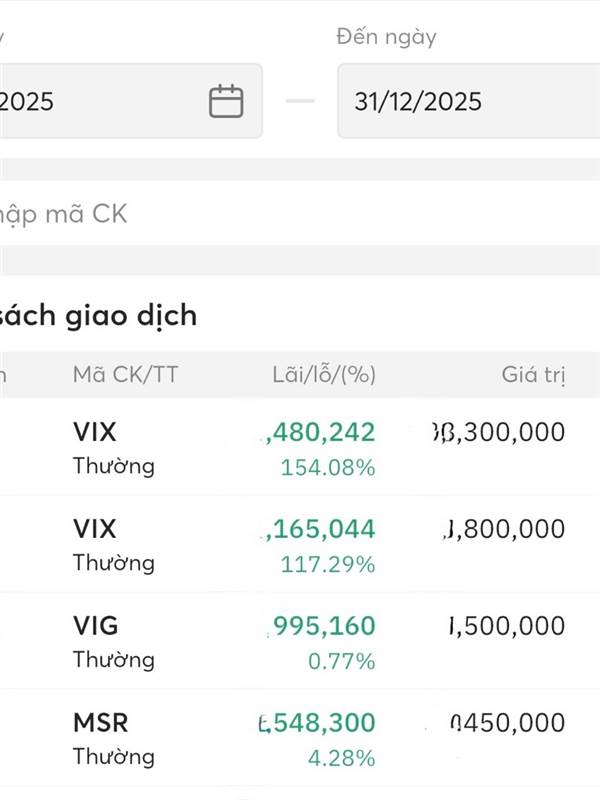600x800 pixels.
Task: Sort by the Lãi/lỗ/(%) column header
Action: (x=323, y=376)
